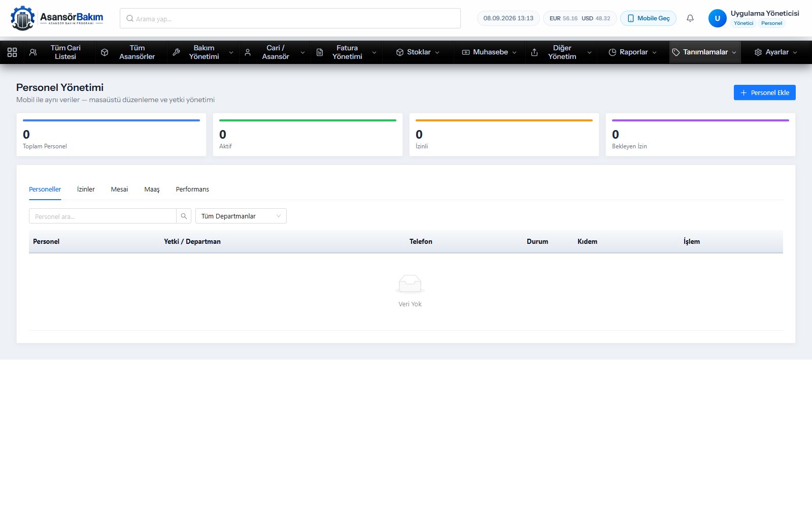Switch to the Mesai tab

[x=119, y=189]
